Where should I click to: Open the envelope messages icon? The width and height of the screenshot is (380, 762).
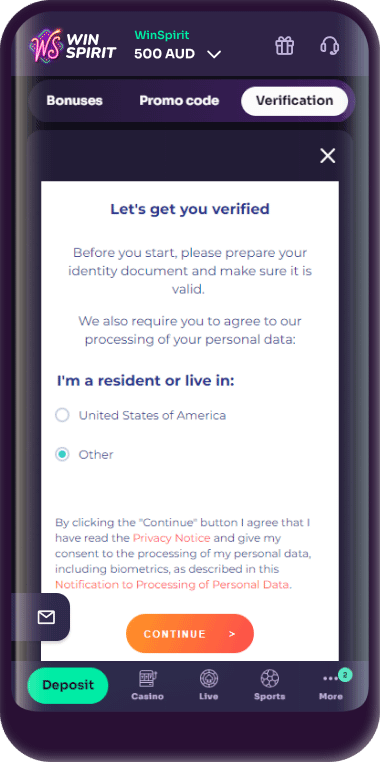(x=46, y=617)
